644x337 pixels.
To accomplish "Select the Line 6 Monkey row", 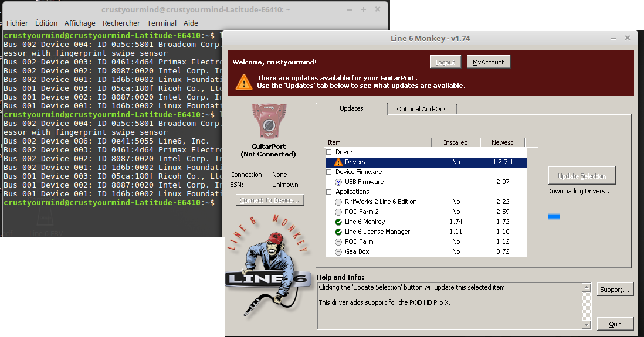I will tap(426, 222).
